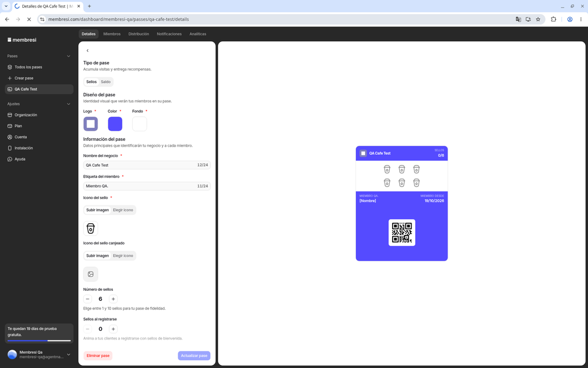Go to the Analíticas tab
The image size is (588, 368).
pyautogui.click(x=198, y=34)
